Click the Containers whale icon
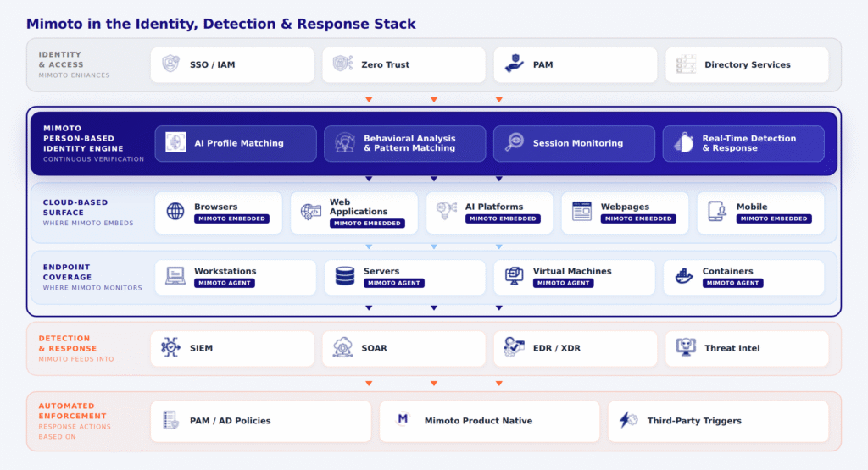 (x=684, y=276)
